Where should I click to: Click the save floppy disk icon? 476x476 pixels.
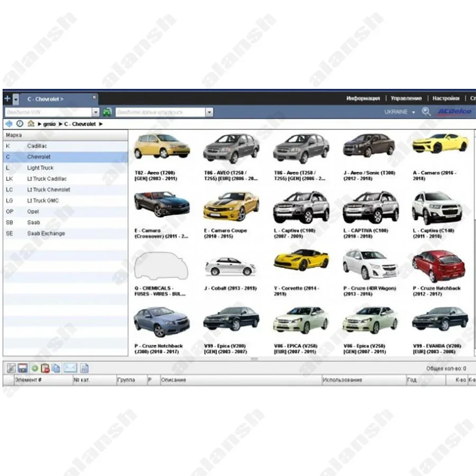[x=23, y=368]
